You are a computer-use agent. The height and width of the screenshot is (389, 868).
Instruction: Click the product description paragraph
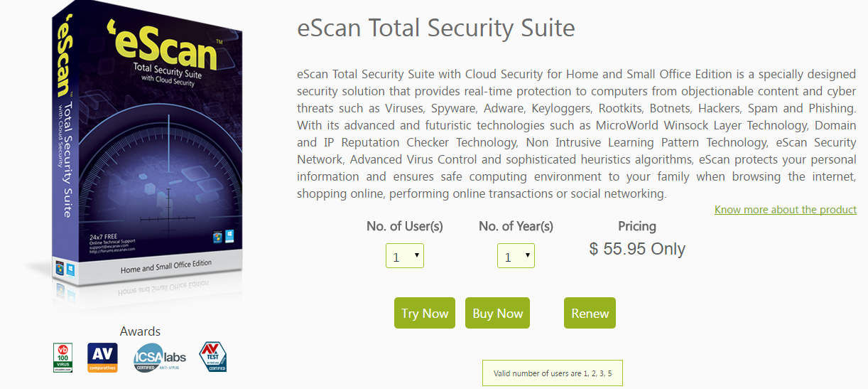point(576,134)
